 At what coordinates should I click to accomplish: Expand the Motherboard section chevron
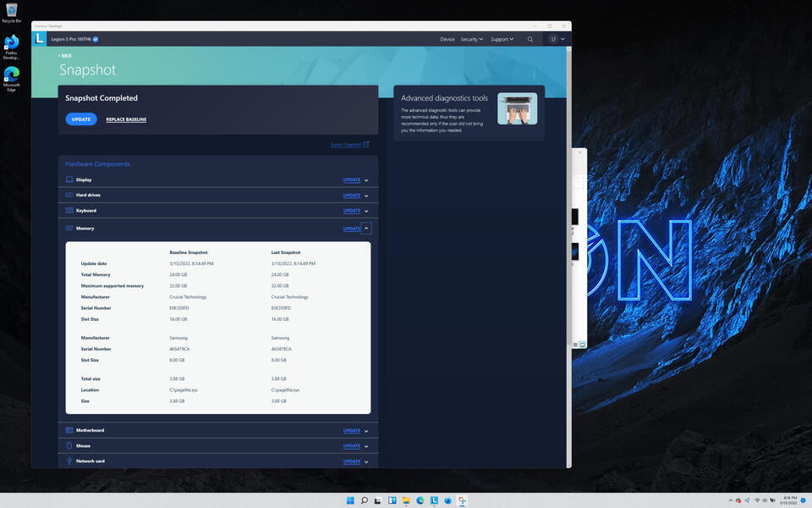click(x=366, y=431)
